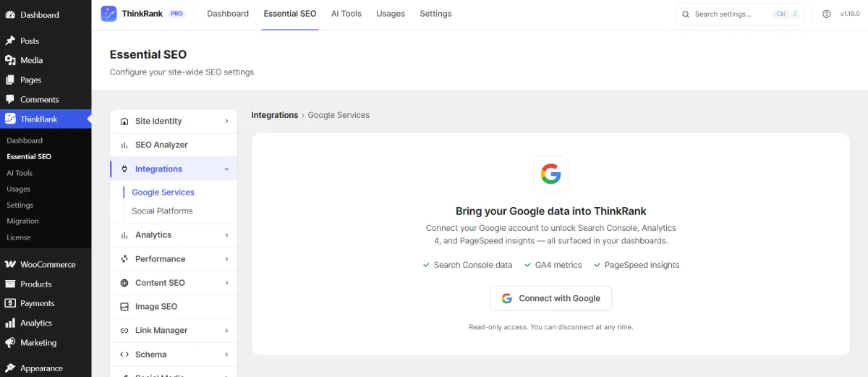Expand the Site Identity section chevron
The width and height of the screenshot is (868, 377).
(x=226, y=121)
